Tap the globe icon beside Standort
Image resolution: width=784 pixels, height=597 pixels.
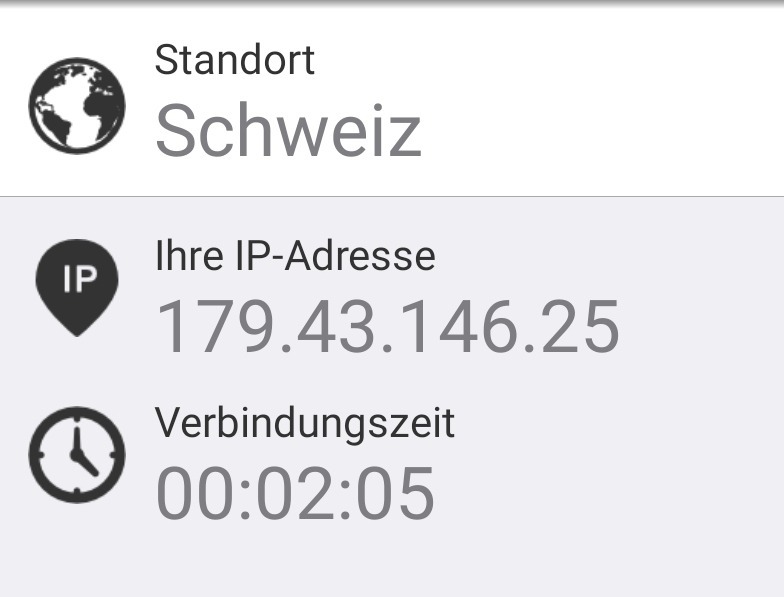77,106
